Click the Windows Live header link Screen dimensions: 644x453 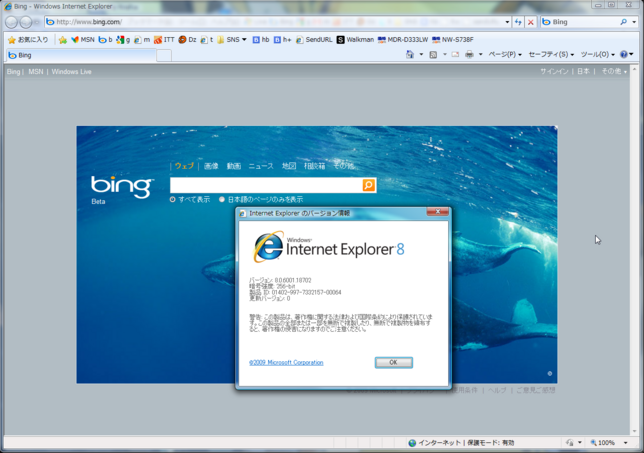71,72
